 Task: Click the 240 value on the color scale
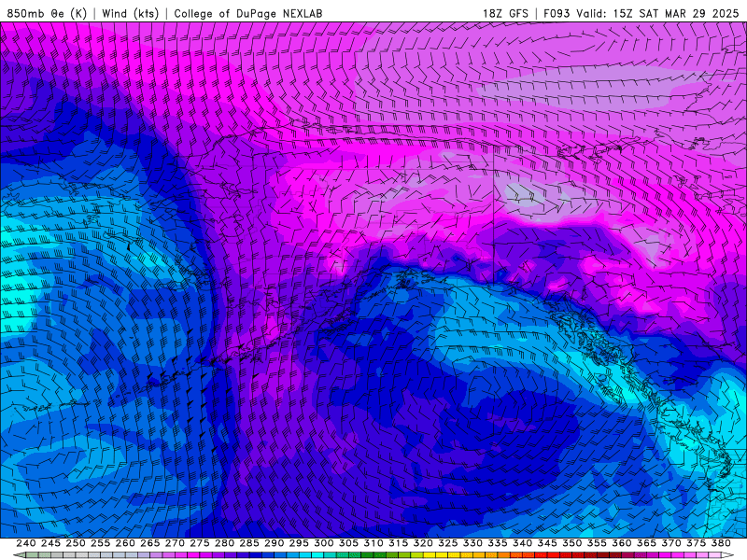[26, 543]
